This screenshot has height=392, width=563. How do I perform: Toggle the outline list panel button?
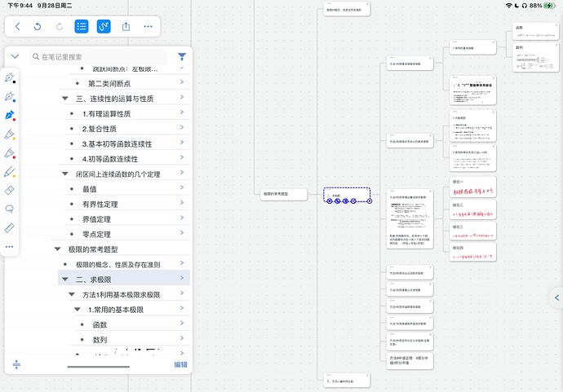point(82,26)
